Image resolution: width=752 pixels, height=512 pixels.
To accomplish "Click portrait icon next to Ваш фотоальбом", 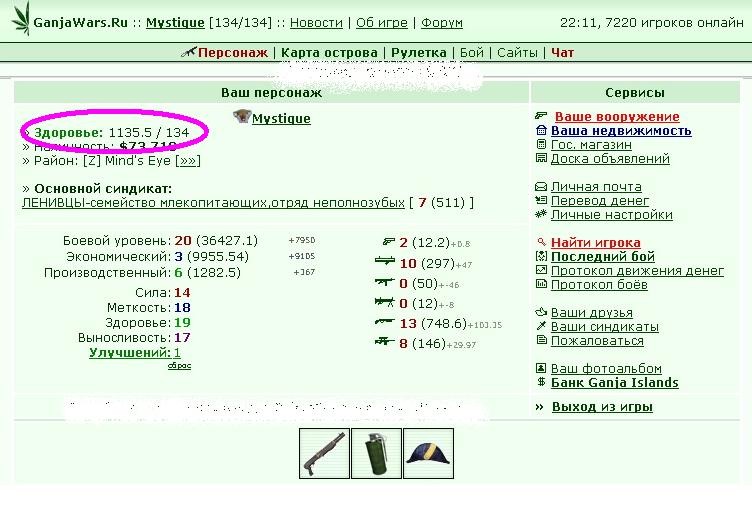I will (x=541, y=368).
